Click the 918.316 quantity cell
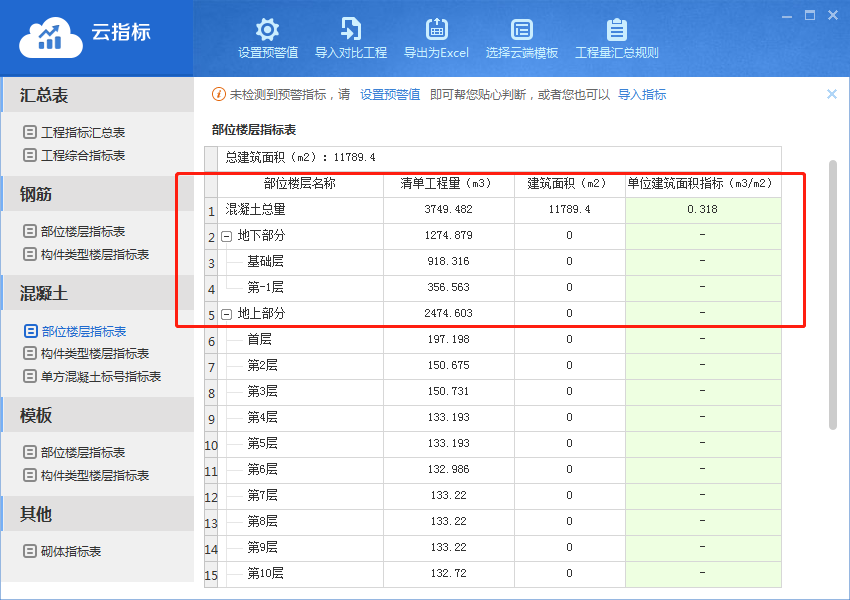The height and width of the screenshot is (600, 850). 449,262
